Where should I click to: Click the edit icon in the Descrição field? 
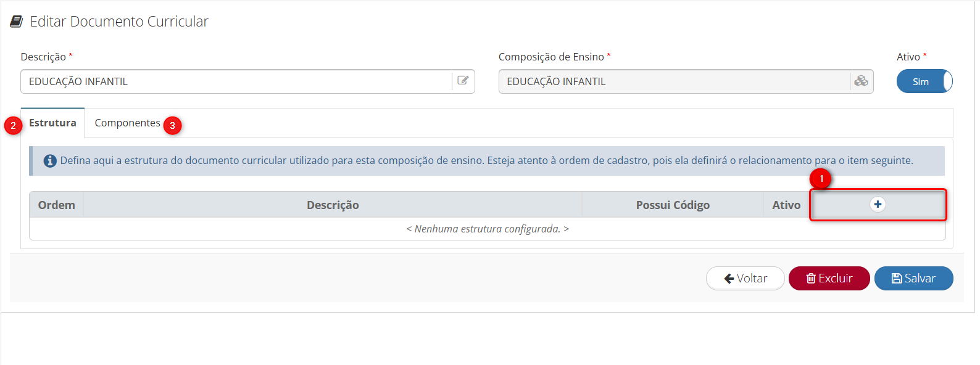[x=463, y=81]
